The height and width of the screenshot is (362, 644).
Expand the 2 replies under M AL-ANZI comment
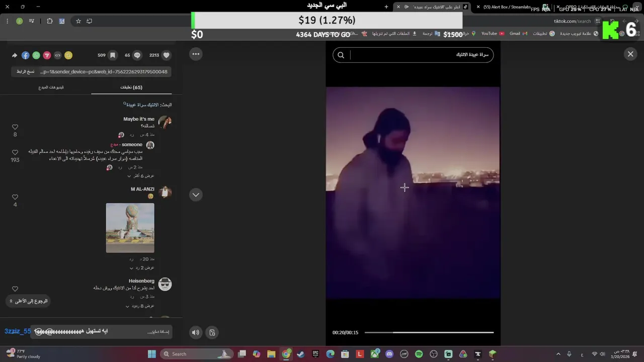(142, 268)
